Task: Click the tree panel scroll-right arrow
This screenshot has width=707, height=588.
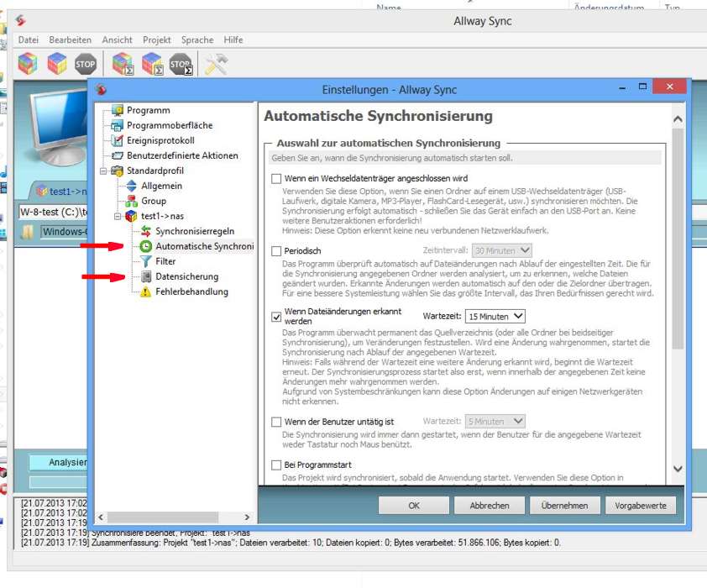Action: [247, 517]
